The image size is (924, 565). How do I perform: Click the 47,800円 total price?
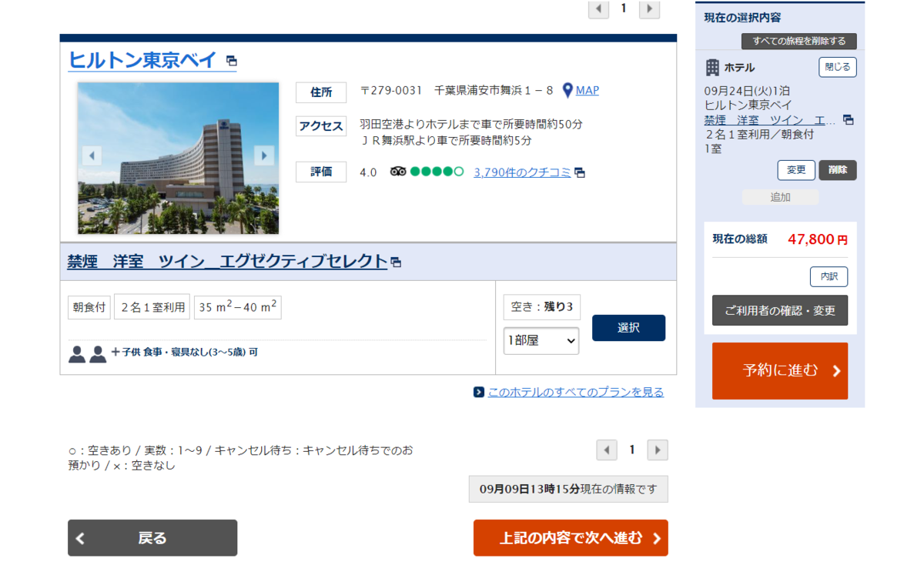pos(817,239)
